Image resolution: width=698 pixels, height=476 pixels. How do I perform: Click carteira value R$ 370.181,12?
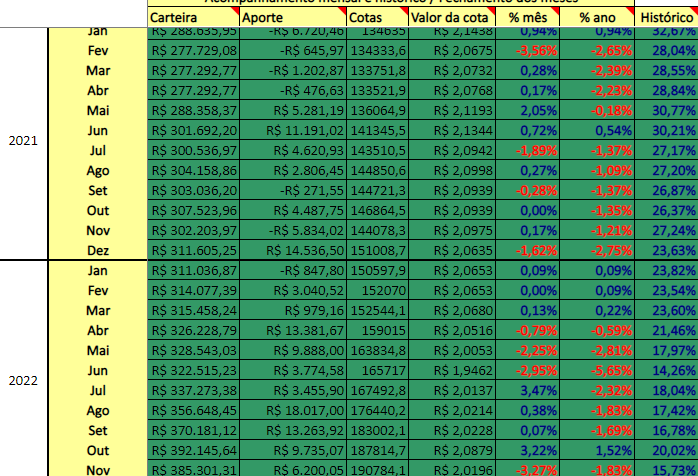pyautogui.click(x=194, y=431)
